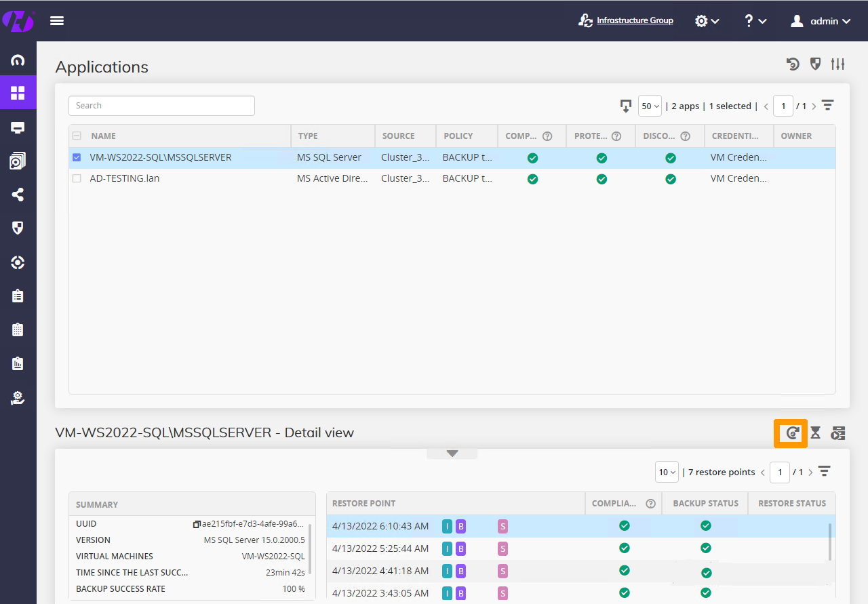Open the hamburger menu beside the logo
Viewport: 868px width, 604px height.
tap(57, 20)
